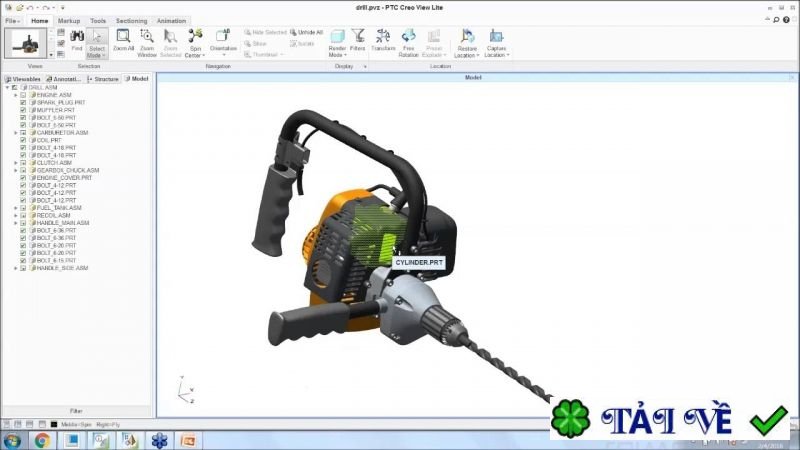Toggle the ENGINE_COVER.PRT checkbox
The image size is (800, 450).
click(x=23, y=178)
